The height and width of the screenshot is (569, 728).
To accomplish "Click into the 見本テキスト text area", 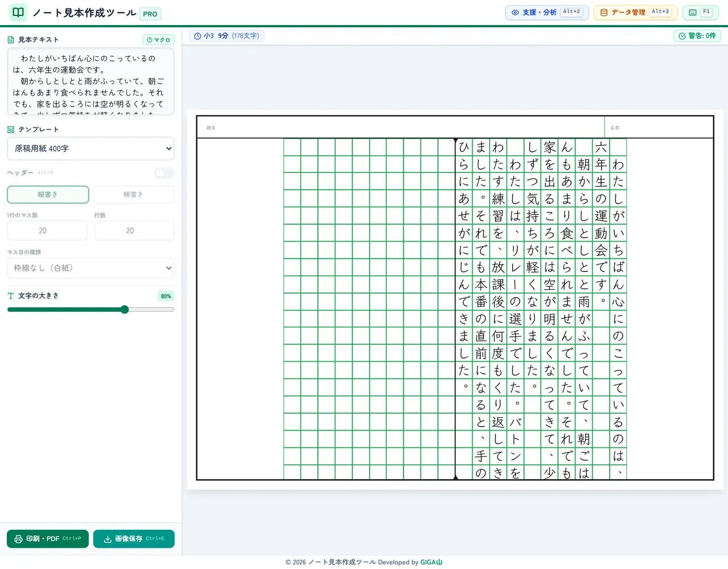I will pos(90,81).
